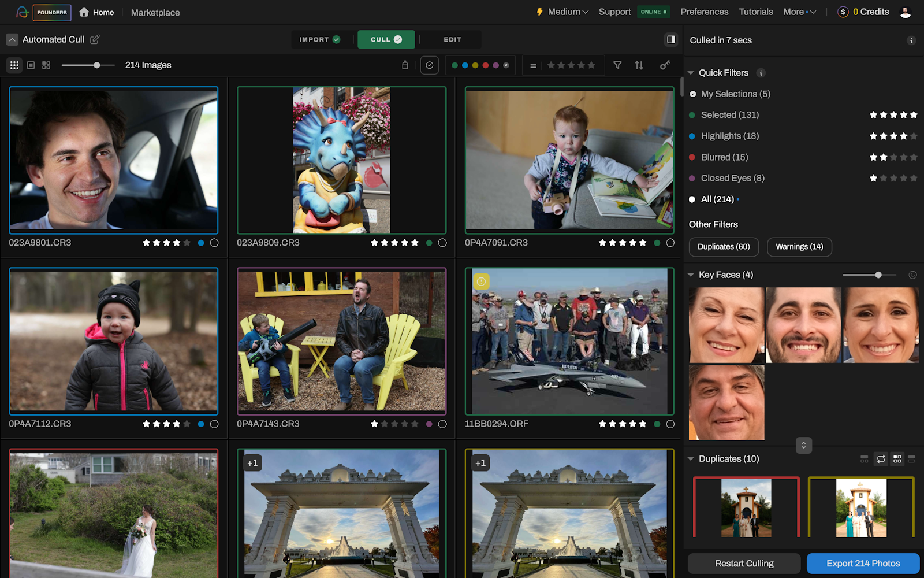Switch to single image view icon
The image size is (924, 578).
[x=31, y=65]
